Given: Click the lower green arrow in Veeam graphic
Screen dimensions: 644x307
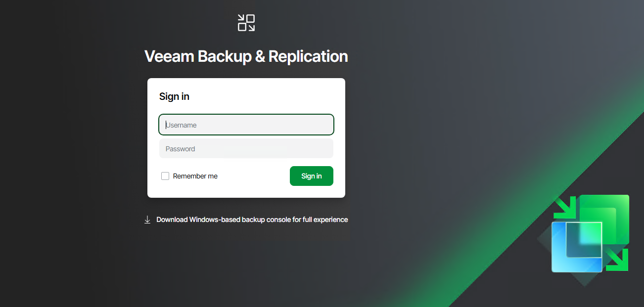Looking at the screenshot, I should click(x=619, y=260).
